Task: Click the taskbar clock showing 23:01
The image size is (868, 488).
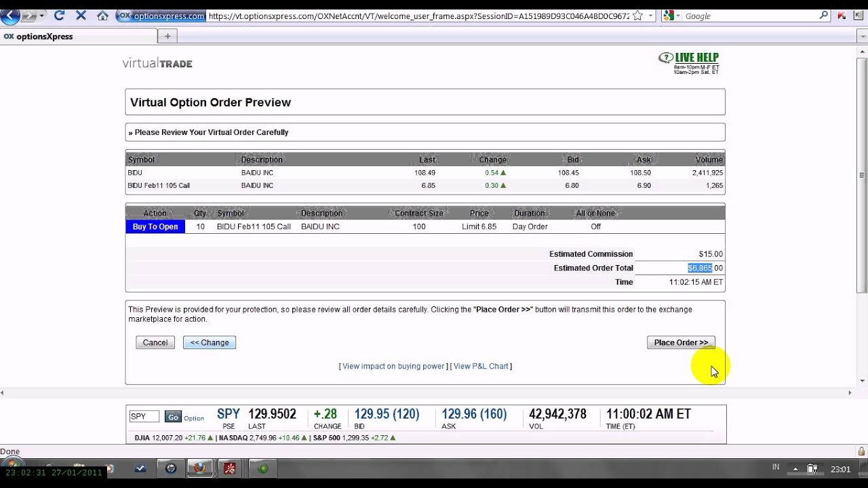Action: [x=841, y=468]
